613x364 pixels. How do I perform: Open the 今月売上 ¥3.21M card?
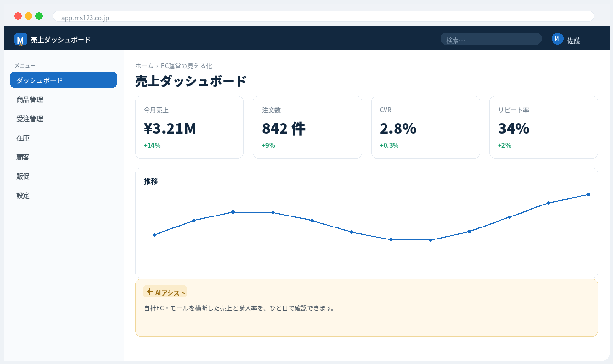point(189,127)
